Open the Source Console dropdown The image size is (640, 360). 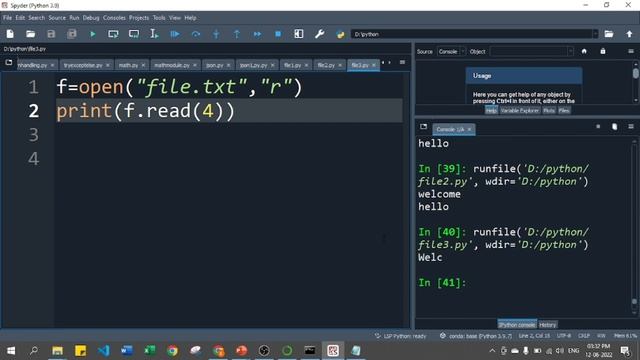[x=451, y=51]
